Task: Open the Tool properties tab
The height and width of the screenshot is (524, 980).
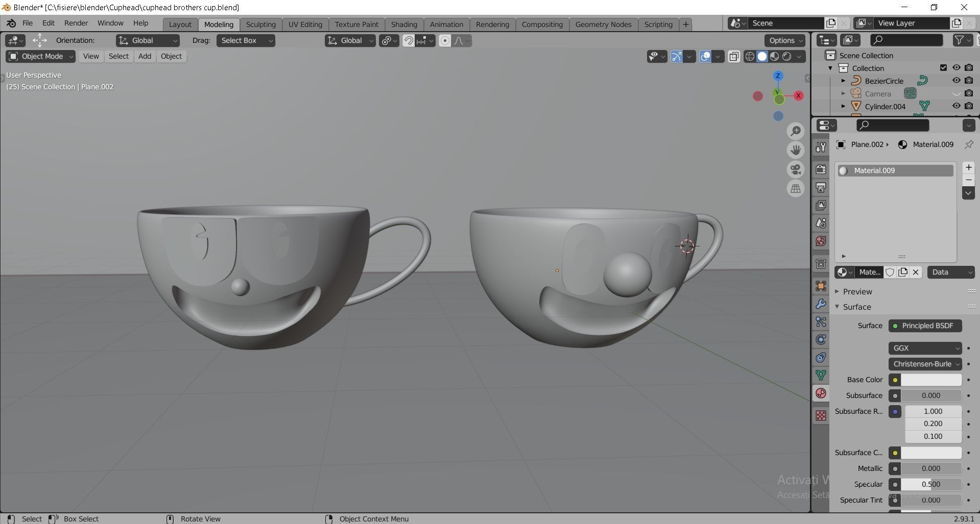Action: (x=821, y=147)
